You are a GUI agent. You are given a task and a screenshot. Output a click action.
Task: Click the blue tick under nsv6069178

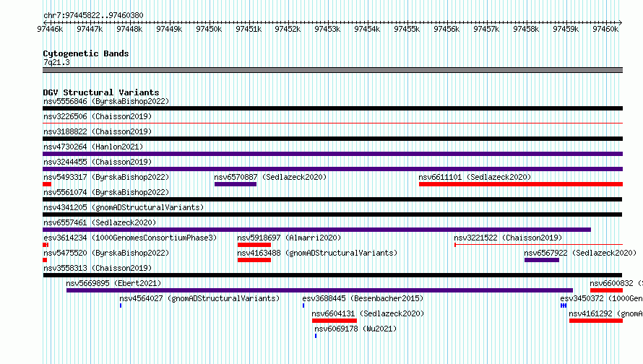point(316,336)
